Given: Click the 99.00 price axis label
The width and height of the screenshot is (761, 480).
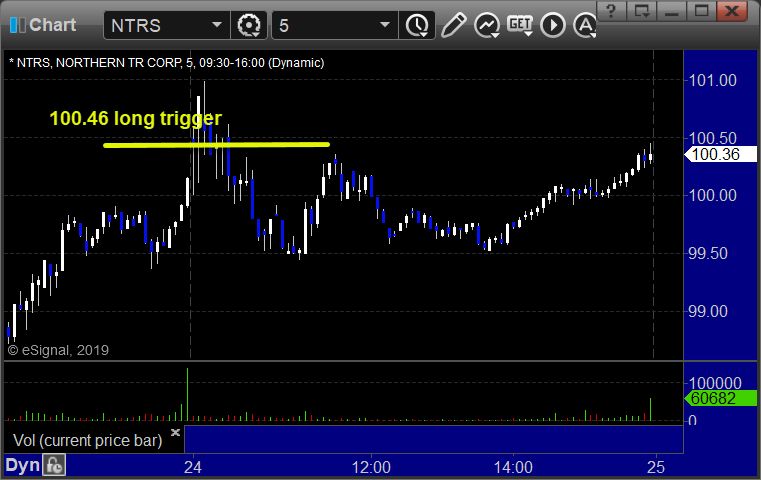Looking at the screenshot, I should [x=708, y=312].
